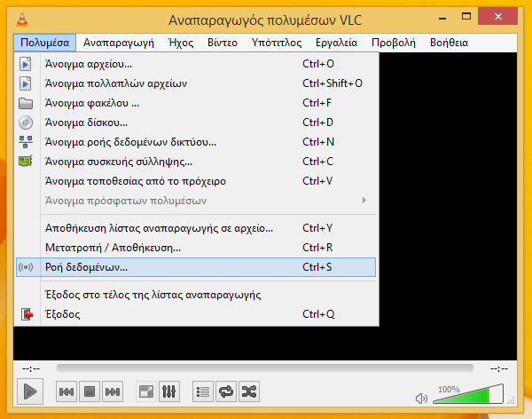Image resolution: width=532 pixels, height=419 pixels.
Task: Open the Εργαλεία menu
Action: coord(337,43)
